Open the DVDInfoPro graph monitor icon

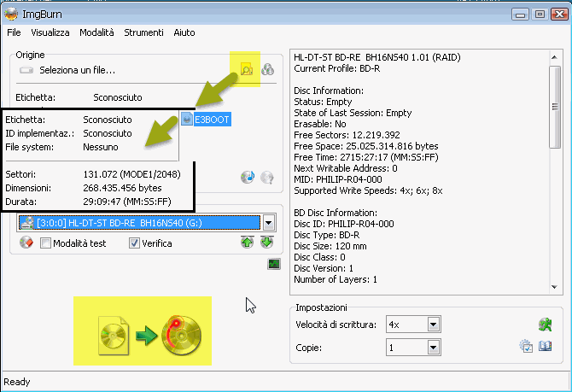pyautogui.click(x=274, y=264)
